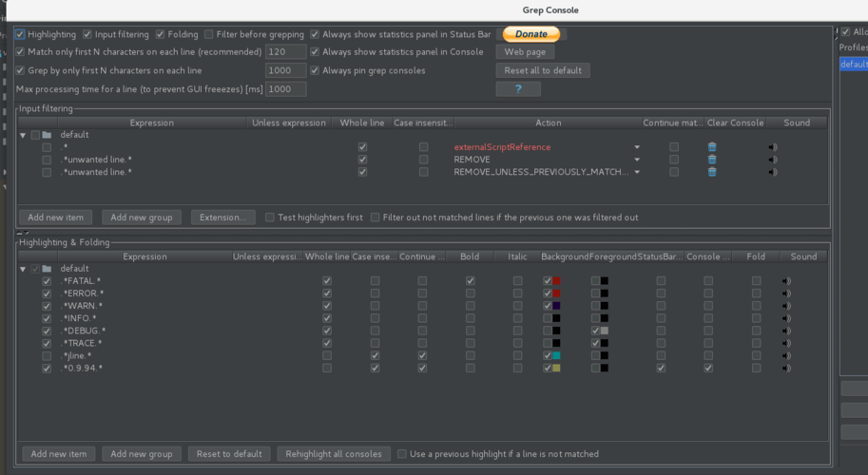Click Rehighlight all consoles button
Screen dimensions: 868x475
tap(334, 454)
